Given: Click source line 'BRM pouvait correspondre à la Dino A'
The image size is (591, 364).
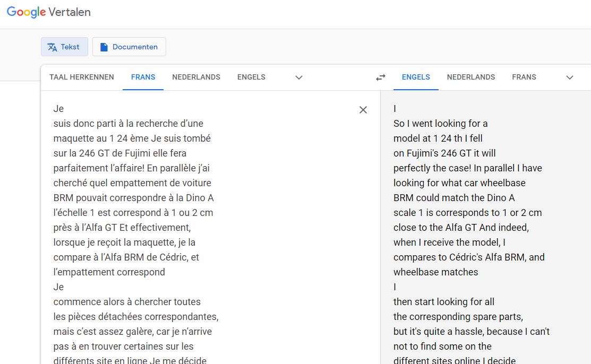Looking at the screenshot, I should 133,198.
